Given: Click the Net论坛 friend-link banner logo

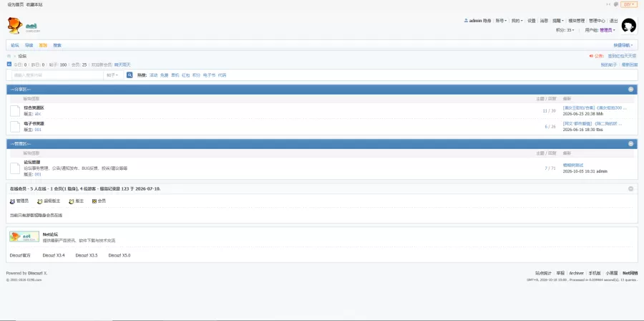Looking at the screenshot, I should (24, 236).
